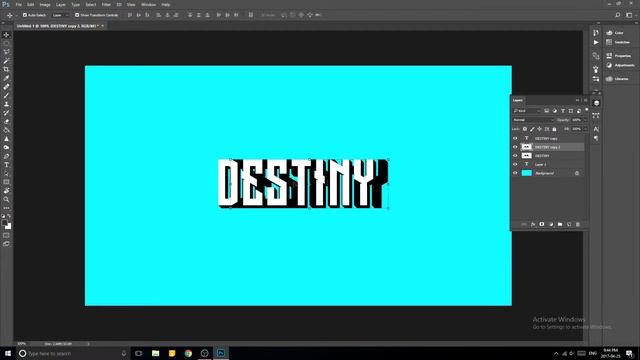Select the Brush tool

click(x=6, y=96)
